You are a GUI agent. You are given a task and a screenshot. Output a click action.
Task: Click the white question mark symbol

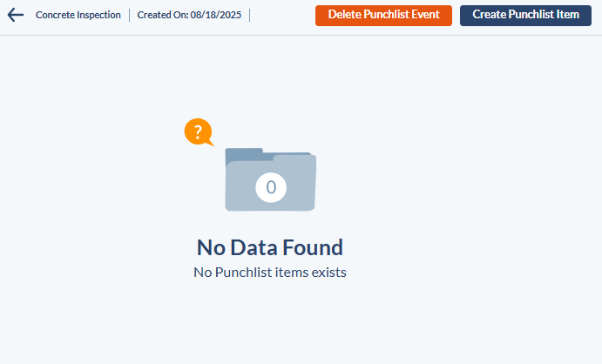[198, 131]
